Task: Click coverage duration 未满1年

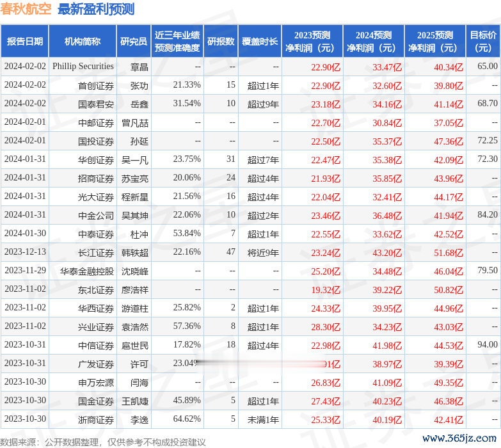Action: coord(263,420)
